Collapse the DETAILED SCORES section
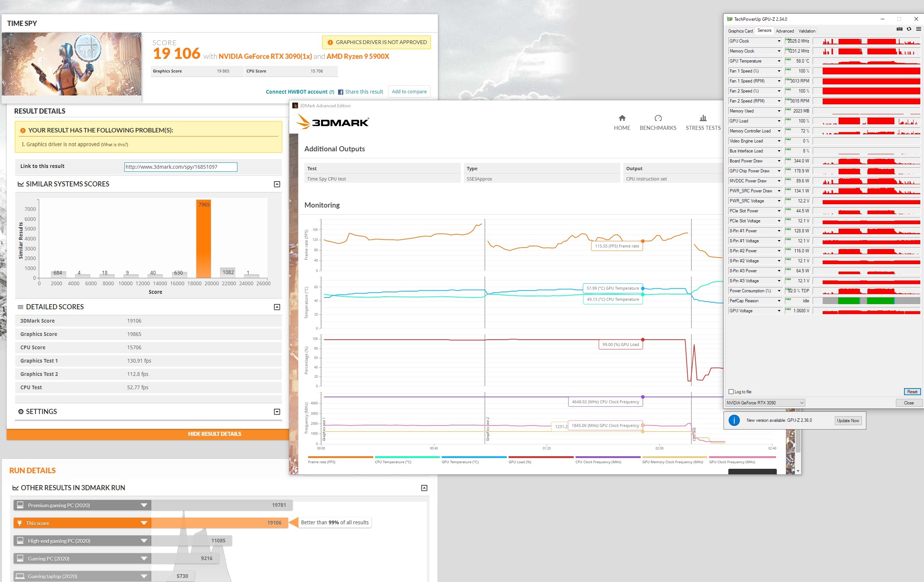 pos(277,307)
